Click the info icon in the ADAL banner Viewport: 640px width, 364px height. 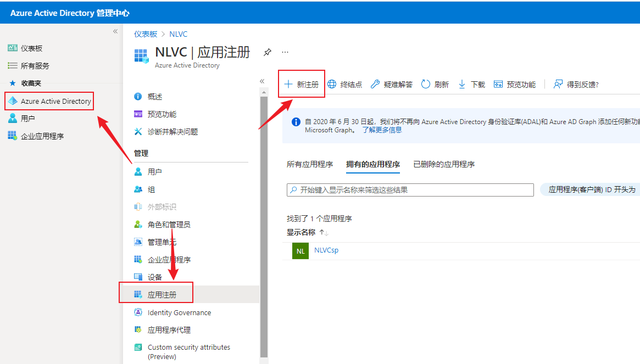[x=296, y=121]
